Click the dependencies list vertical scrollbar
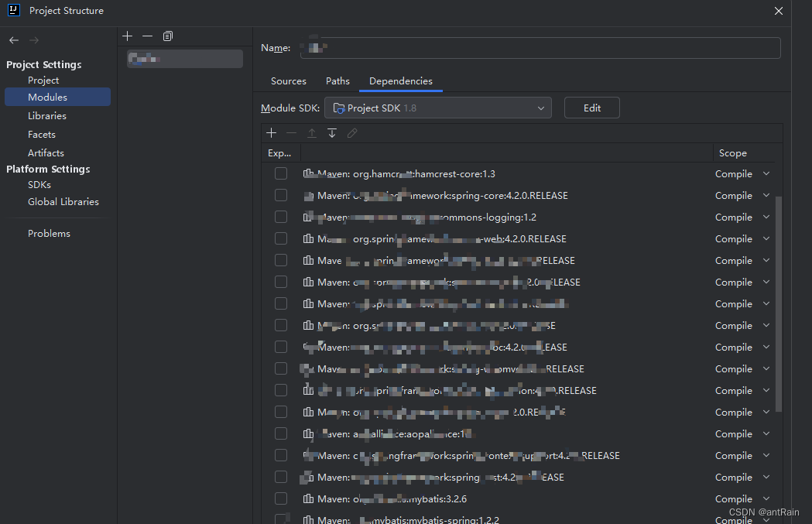This screenshot has width=812, height=524. 779,303
